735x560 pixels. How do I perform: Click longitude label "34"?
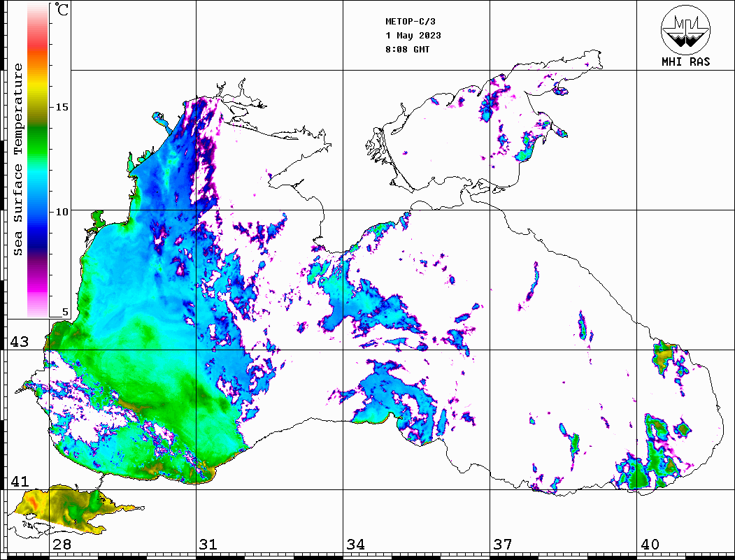pyautogui.click(x=355, y=544)
